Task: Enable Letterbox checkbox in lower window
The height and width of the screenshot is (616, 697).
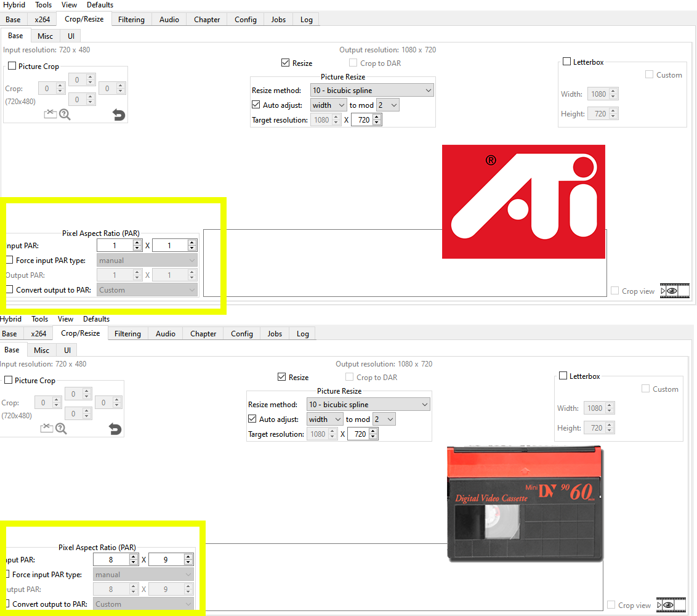Action: point(563,375)
